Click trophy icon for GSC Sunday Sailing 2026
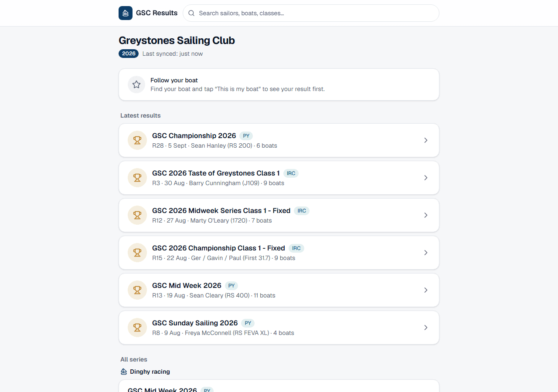The image size is (558, 392). [x=137, y=328]
